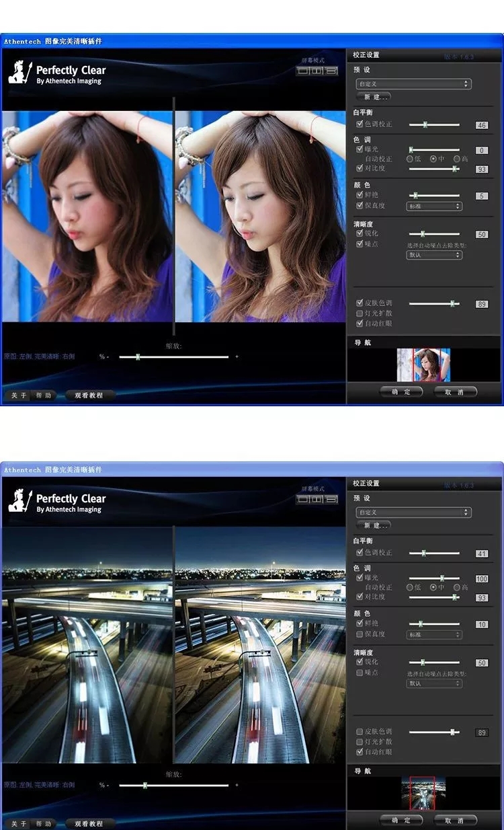Screen dimensions: 504x830
Task: Toggle 曝光 checkbox in portrait window
Action: click(x=360, y=149)
